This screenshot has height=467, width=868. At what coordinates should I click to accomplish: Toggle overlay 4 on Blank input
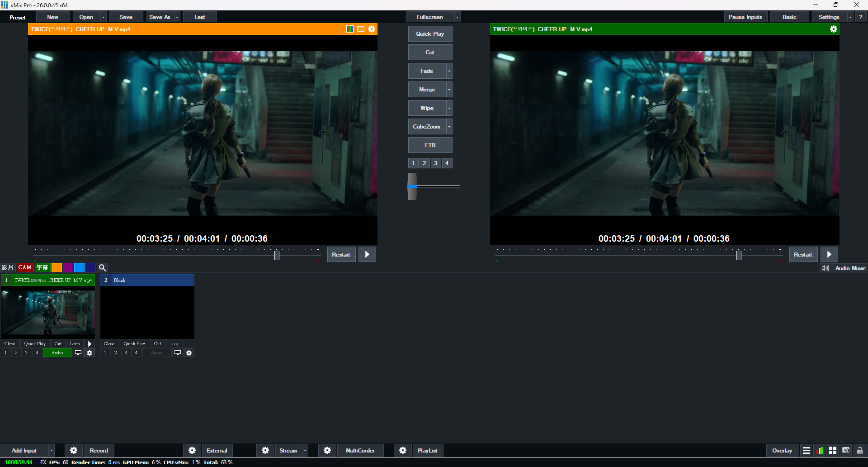(x=136, y=353)
